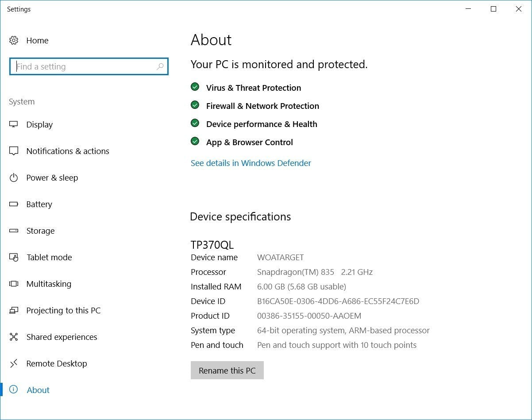This screenshot has height=420, width=532.
Task: Click the Display monitor icon
Action: click(14, 124)
